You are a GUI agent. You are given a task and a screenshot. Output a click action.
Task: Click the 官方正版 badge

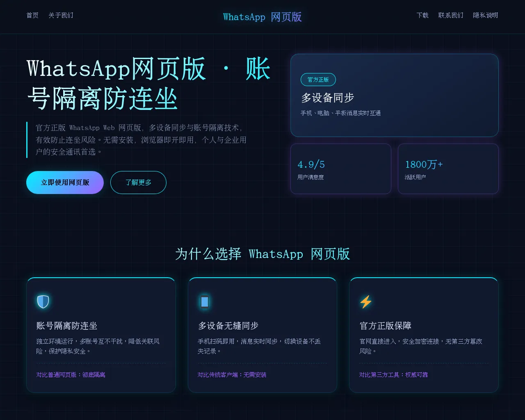tap(318, 80)
